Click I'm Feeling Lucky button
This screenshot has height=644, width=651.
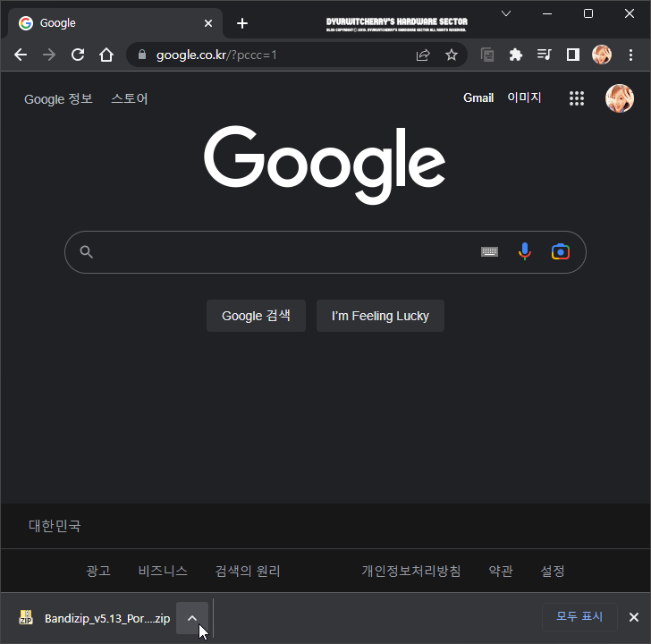click(380, 316)
